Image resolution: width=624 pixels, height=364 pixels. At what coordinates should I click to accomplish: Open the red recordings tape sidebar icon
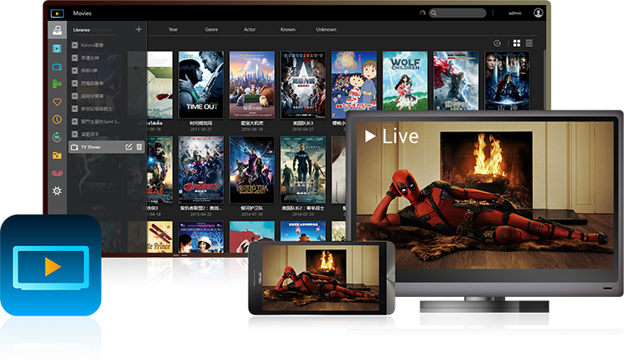(x=57, y=173)
